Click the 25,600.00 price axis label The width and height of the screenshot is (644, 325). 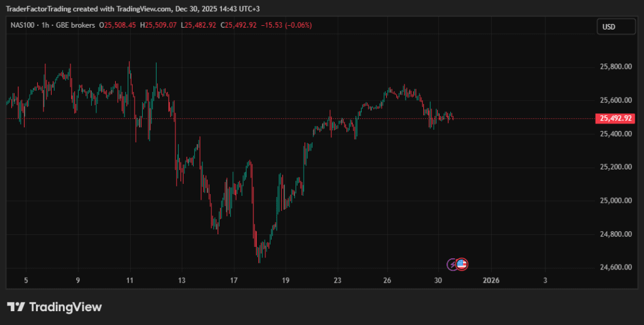616,100
